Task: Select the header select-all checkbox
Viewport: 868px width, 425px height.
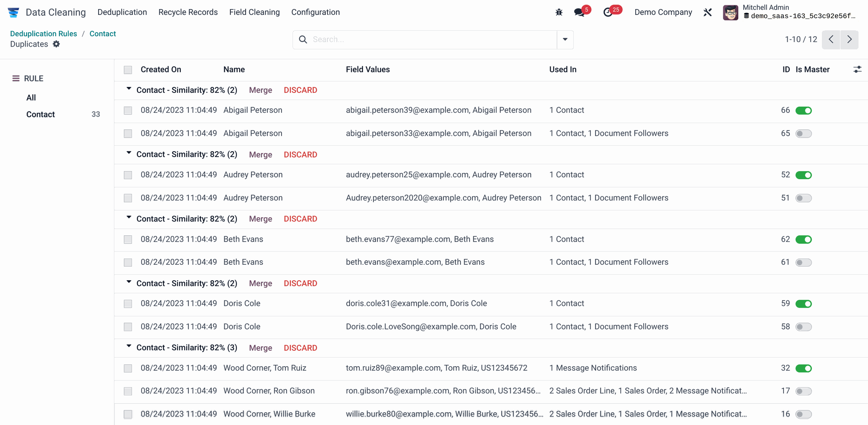Action: click(128, 70)
